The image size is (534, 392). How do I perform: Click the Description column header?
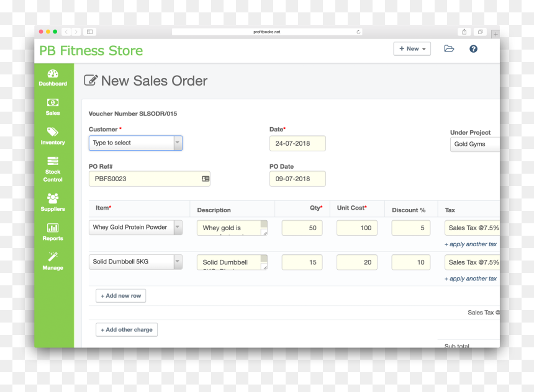tap(214, 210)
